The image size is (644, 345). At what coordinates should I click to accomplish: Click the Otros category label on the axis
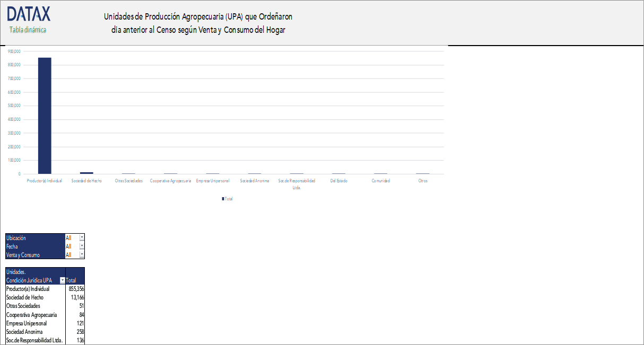point(422,180)
